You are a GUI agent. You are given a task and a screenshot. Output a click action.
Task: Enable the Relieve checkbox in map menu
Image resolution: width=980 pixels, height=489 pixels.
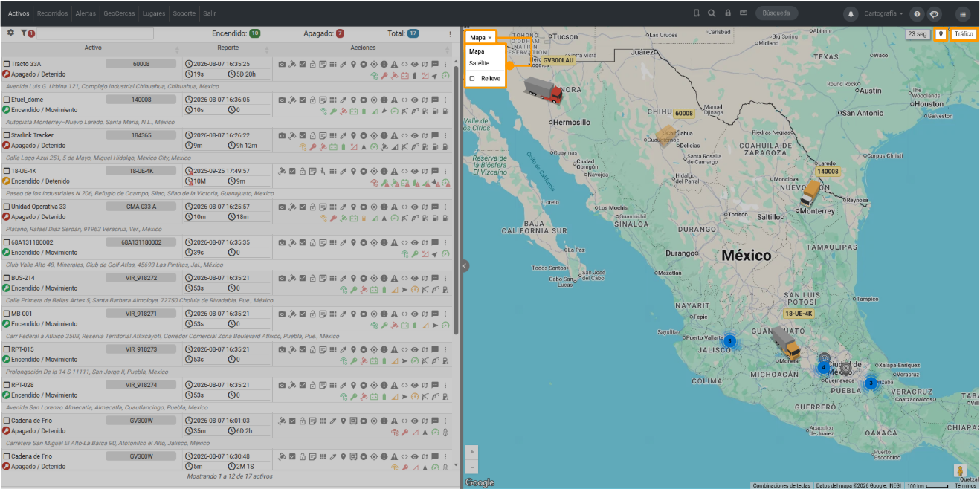click(472, 78)
